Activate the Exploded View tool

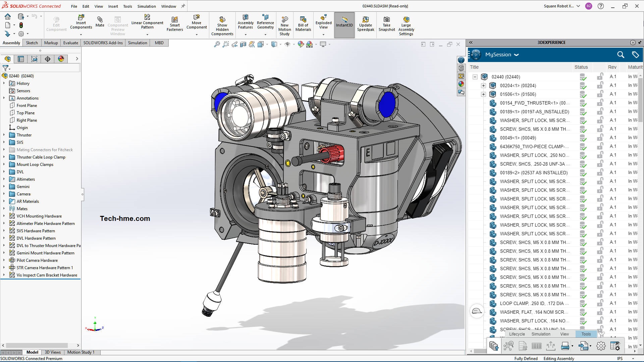point(323,22)
